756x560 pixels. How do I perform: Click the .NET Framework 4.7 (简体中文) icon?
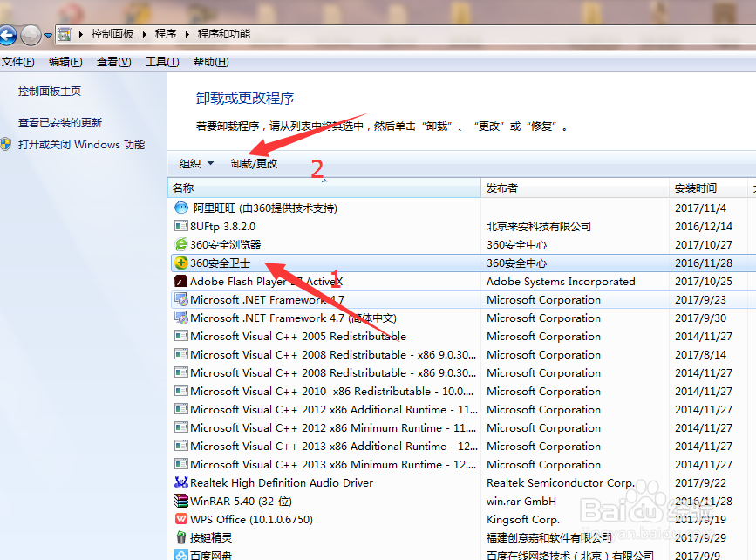click(x=181, y=318)
